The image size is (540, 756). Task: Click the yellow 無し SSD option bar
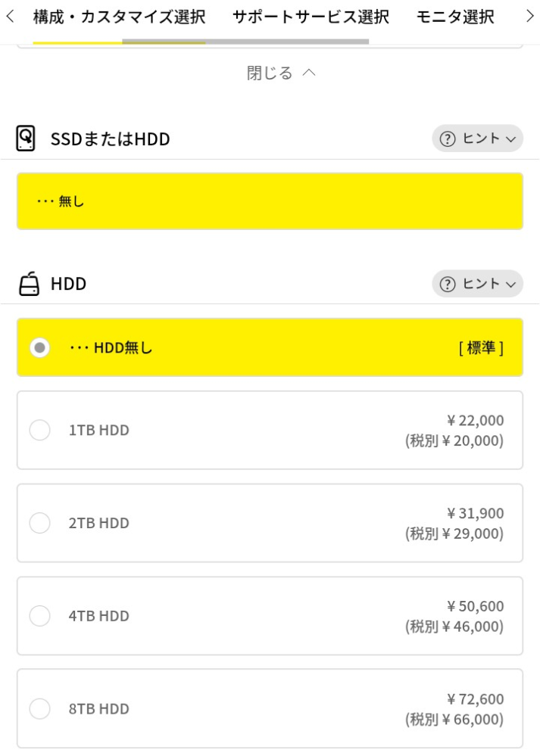tap(270, 201)
